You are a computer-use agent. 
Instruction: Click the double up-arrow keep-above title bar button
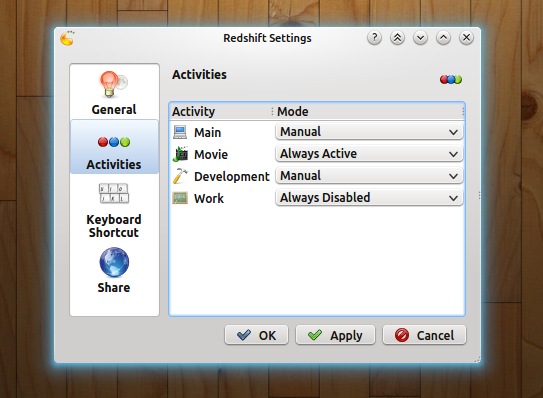coord(397,37)
